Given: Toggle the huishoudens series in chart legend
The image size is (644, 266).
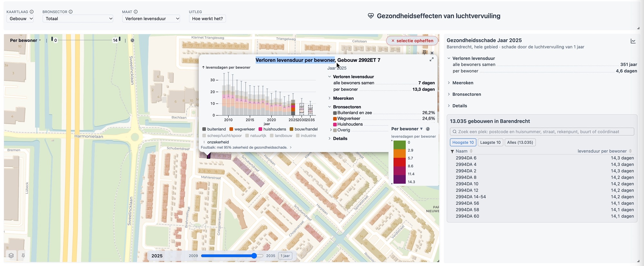Looking at the screenshot, I should (x=272, y=129).
